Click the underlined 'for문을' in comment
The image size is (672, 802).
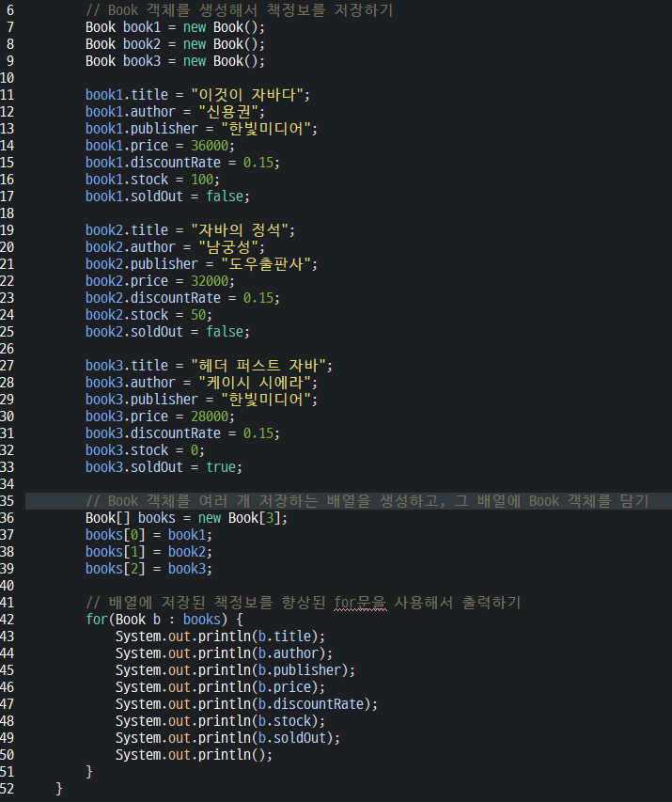point(360,602)
